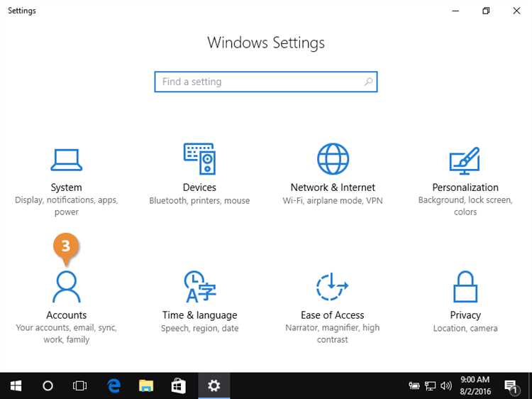
Task: Open File Explorer from the taskbar
Action: (x=146, y=386)
